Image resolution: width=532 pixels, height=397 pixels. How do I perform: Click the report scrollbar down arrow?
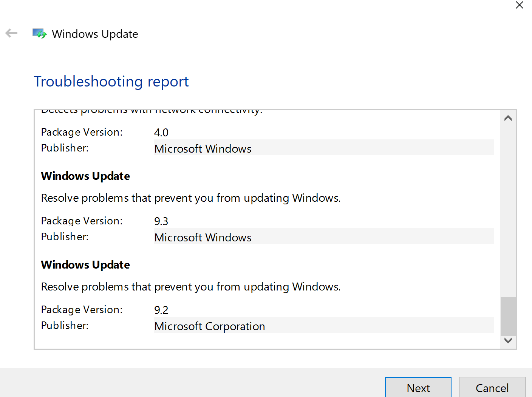point(508,341)
